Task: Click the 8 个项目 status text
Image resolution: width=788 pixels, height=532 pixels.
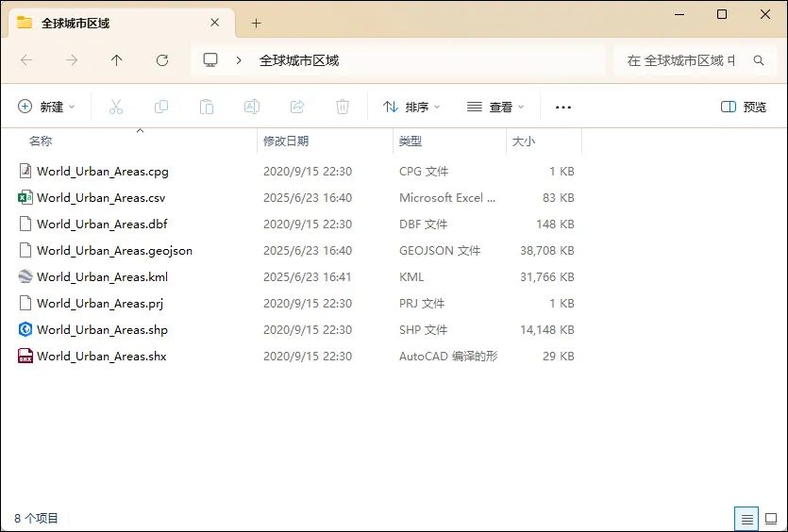Action: [x=36, y=518]
